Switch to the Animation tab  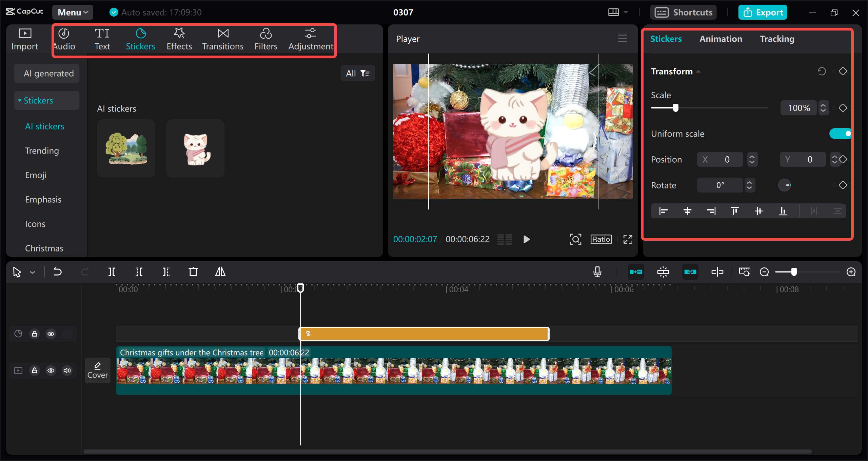(x=721, y=39)
